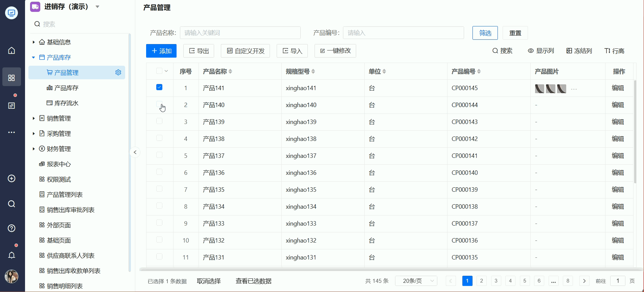Show more images ellipsis for 产品141
The height and width of the screenshot is (292, 644).
pos(574,89)
